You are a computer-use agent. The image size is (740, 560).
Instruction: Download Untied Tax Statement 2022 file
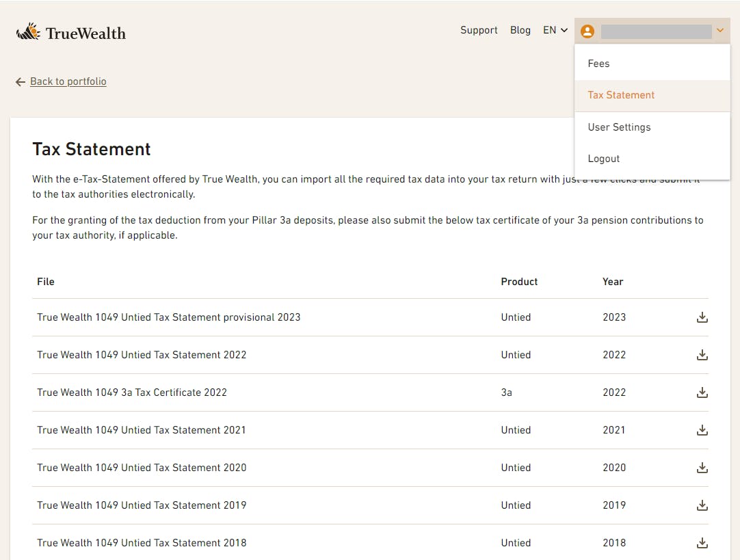click(x=702, y=355)
